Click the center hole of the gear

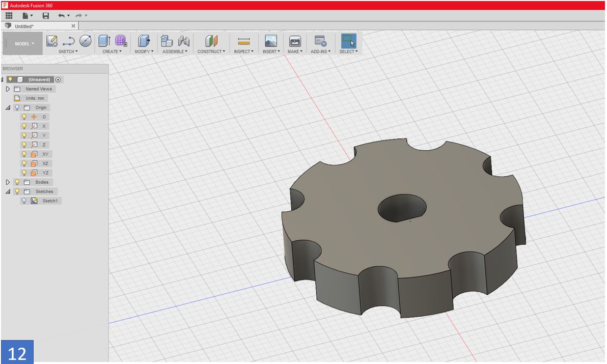[402, 208]
